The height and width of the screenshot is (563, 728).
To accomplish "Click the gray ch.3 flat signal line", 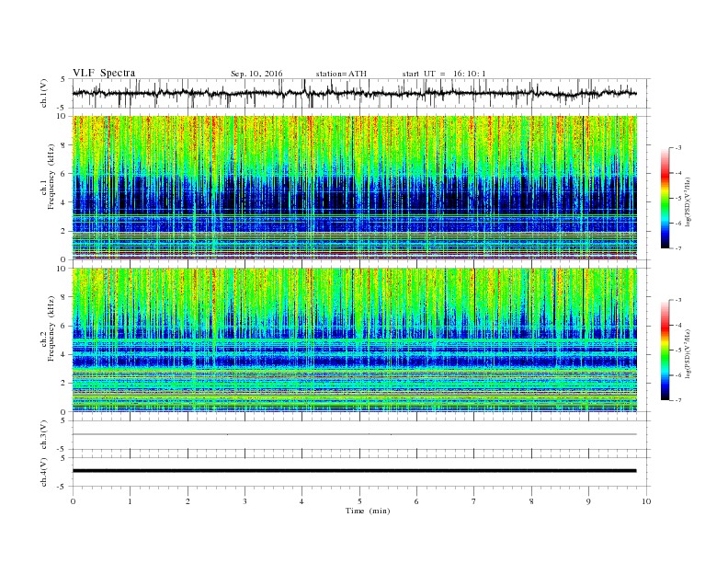I will [354, 434].
